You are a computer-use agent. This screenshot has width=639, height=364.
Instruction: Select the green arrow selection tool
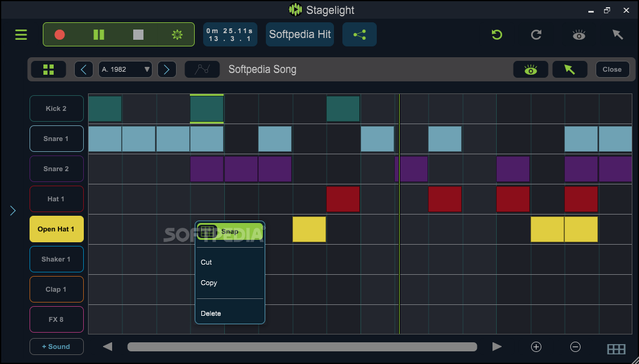570,69
